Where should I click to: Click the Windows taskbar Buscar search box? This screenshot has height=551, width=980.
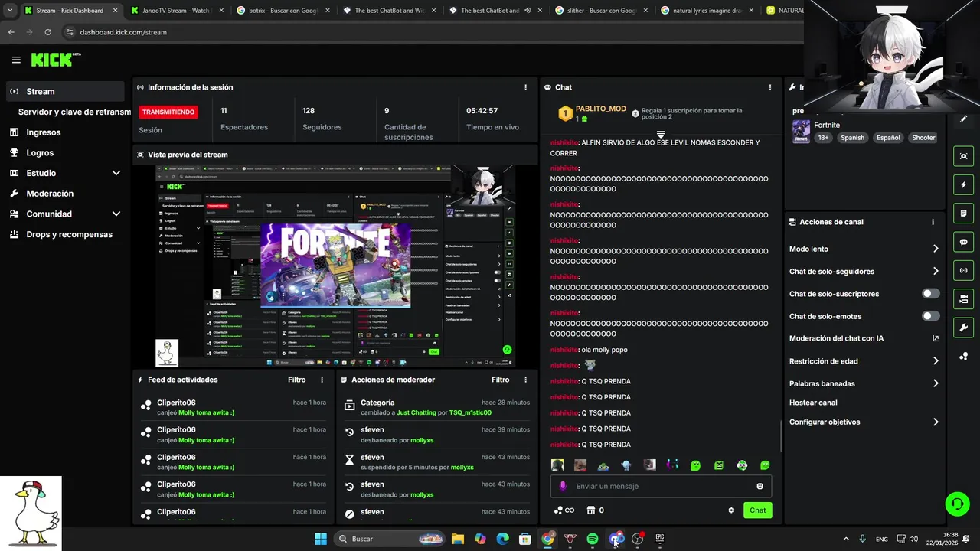point(390,539)
